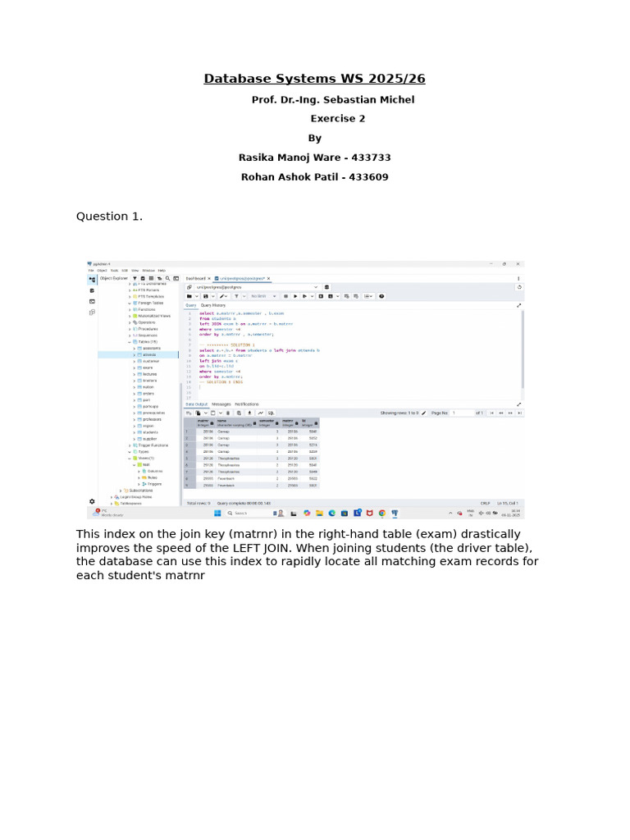Go to the last results page
630x840 pixels.
[x=519, y=413]
